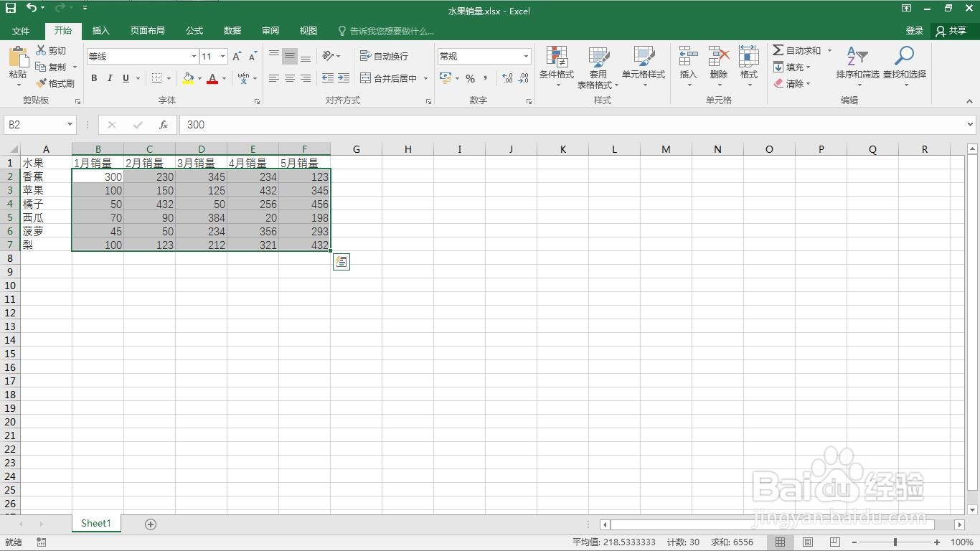Switch to the Review (审阅) tab

click(270, 31)
